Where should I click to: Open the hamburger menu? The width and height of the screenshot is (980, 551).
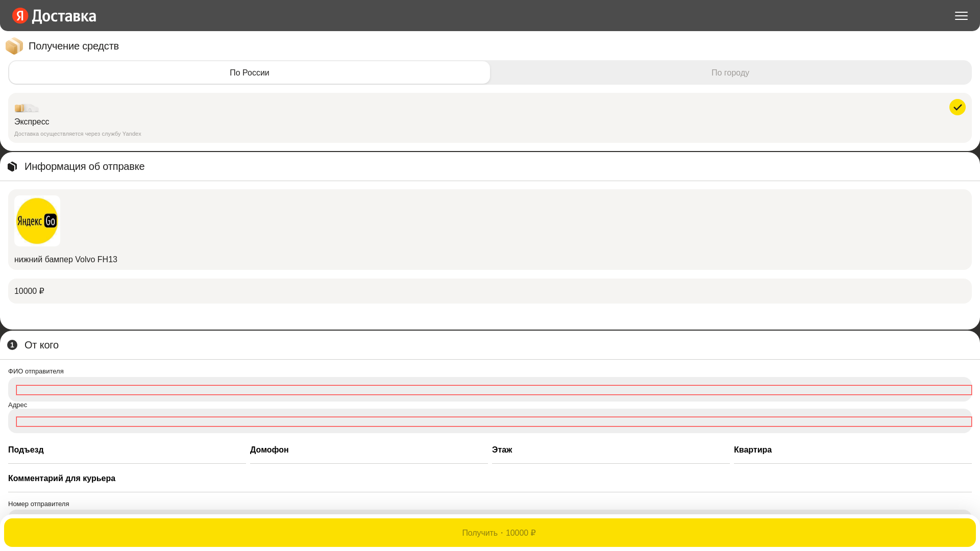click(961, 16)
